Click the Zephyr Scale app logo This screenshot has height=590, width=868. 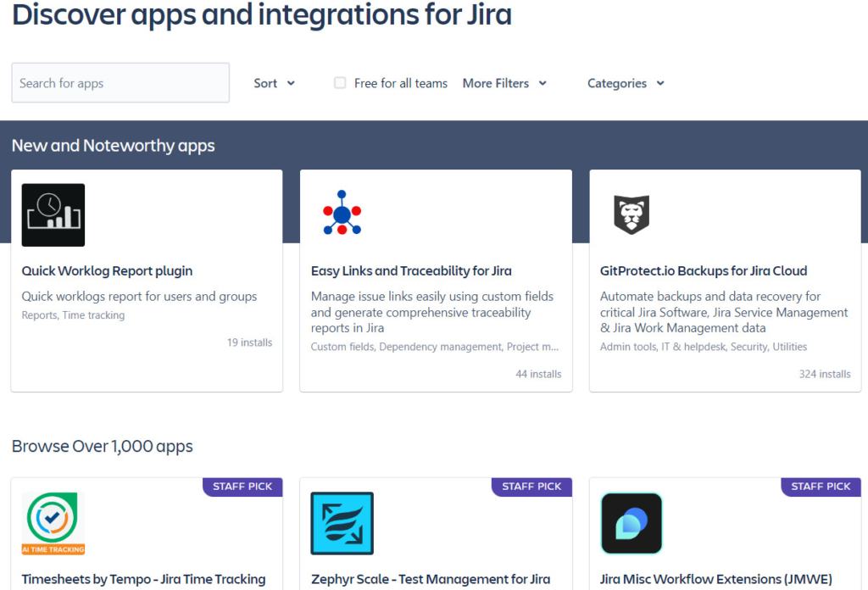coord(342,524)
